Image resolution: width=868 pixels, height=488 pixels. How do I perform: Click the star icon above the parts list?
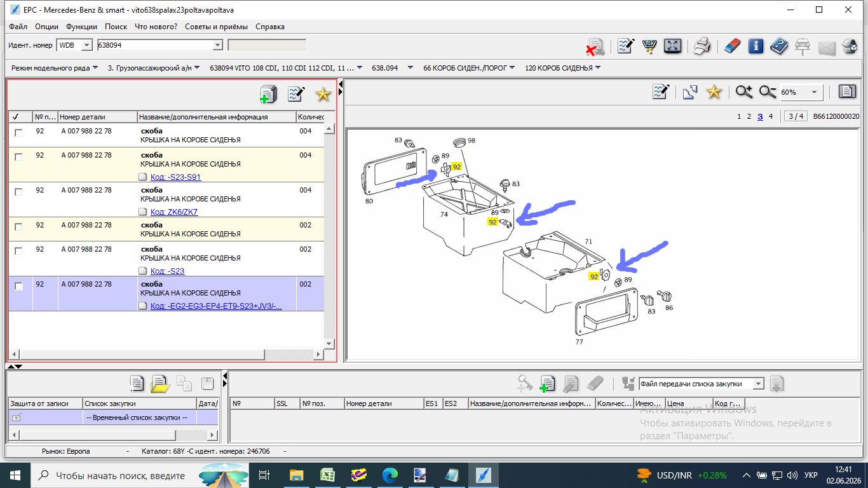pyautogui.click(x=323, y=94)
